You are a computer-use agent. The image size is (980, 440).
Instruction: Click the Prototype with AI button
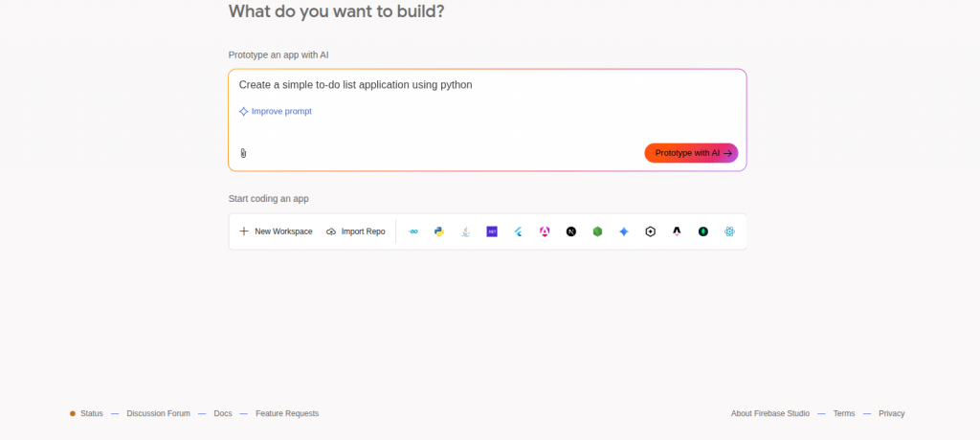point(691,153)
